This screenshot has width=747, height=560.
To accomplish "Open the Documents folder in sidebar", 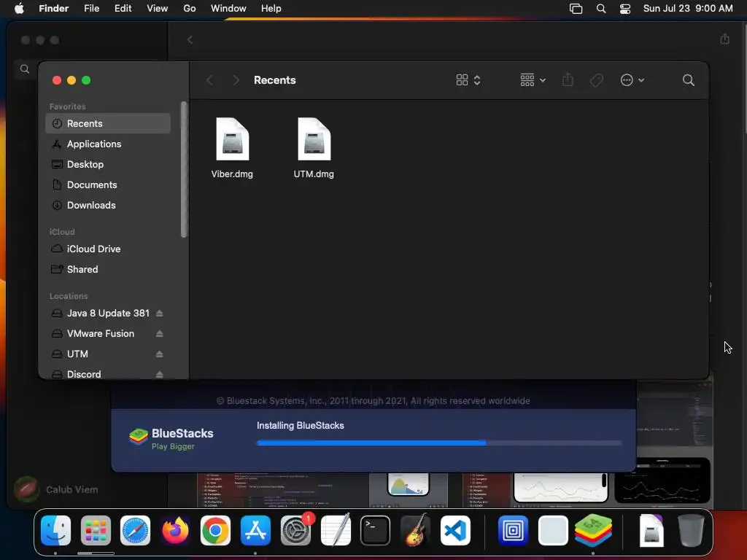I will [x=108, y=184].
